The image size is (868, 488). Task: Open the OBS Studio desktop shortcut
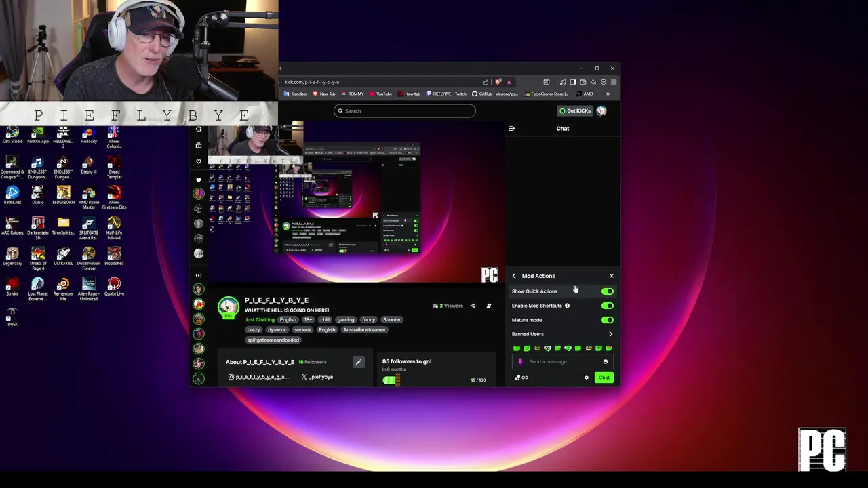coord(12,135)
